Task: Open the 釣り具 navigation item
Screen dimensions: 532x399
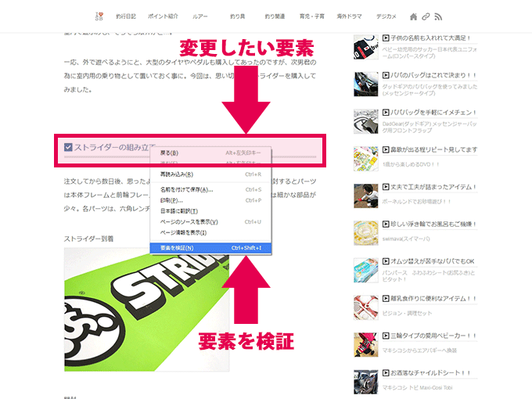Action: coord(238,16)
